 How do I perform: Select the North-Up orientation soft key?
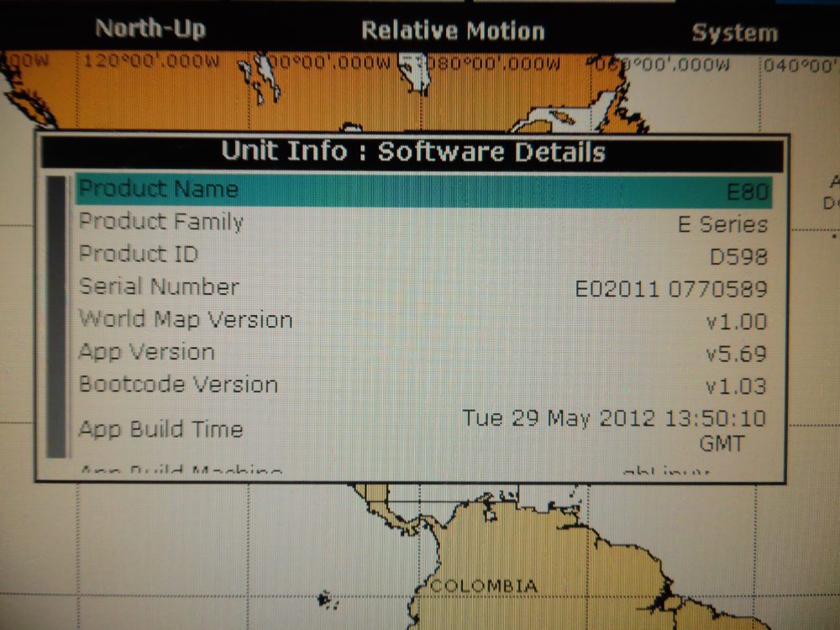tap(150, 29)
